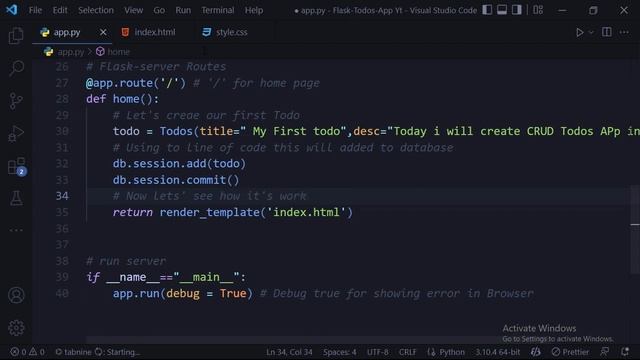Open notifications bell in status bar

624,352
